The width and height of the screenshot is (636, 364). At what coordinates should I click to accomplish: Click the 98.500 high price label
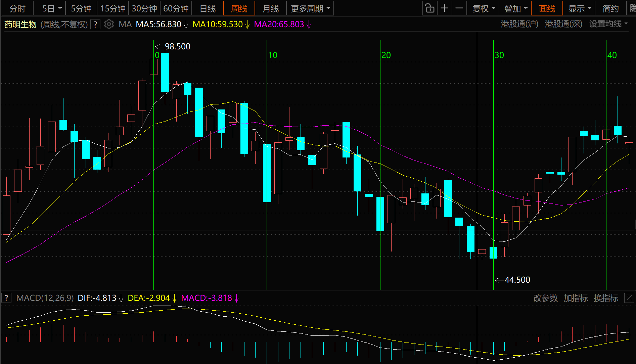(177, 47)
